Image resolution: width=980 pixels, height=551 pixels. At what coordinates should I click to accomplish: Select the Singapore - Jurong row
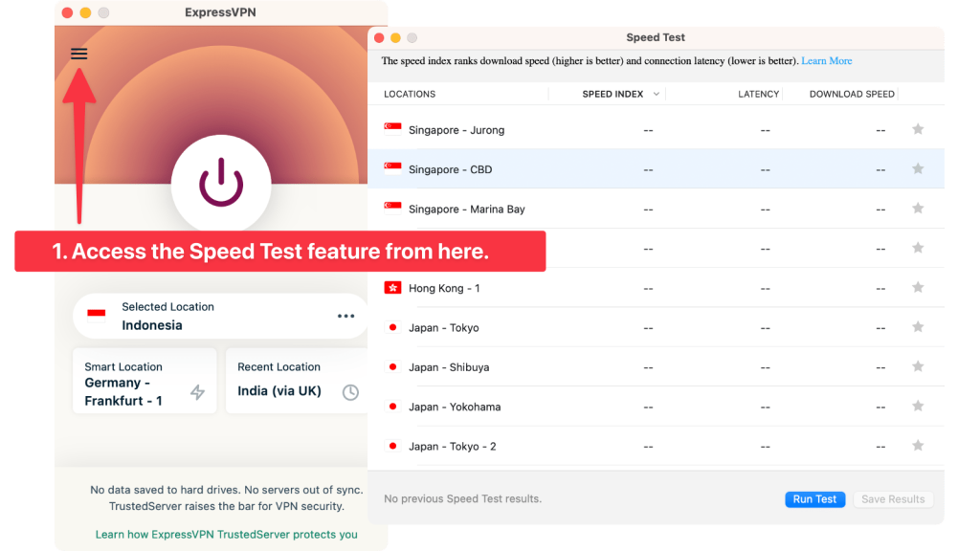tap(656, 129)
